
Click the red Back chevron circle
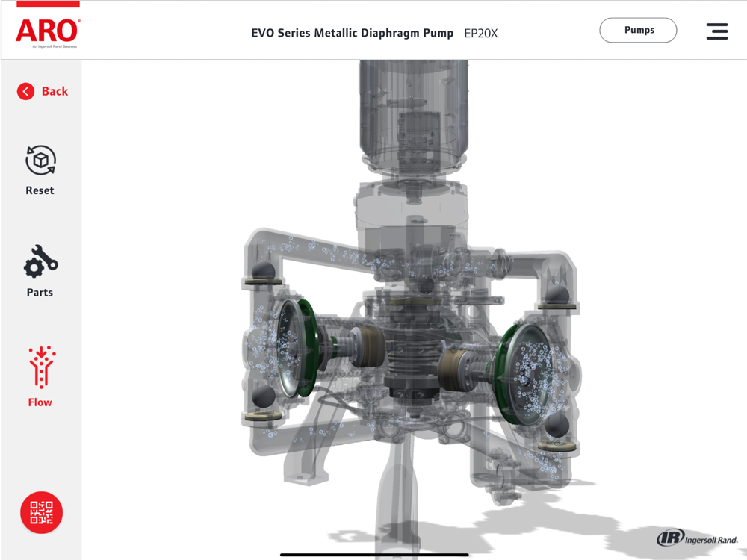pyautogui.click(x=25, y=91)
